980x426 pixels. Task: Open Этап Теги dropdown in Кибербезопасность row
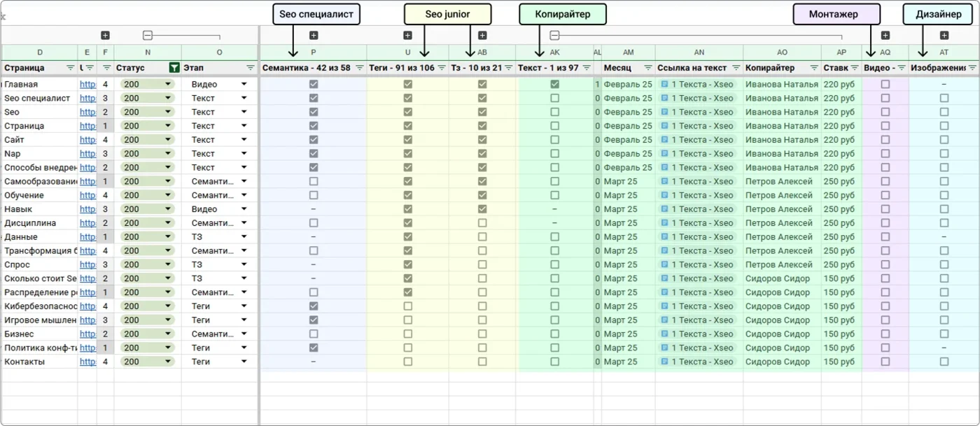click(244, 306)
